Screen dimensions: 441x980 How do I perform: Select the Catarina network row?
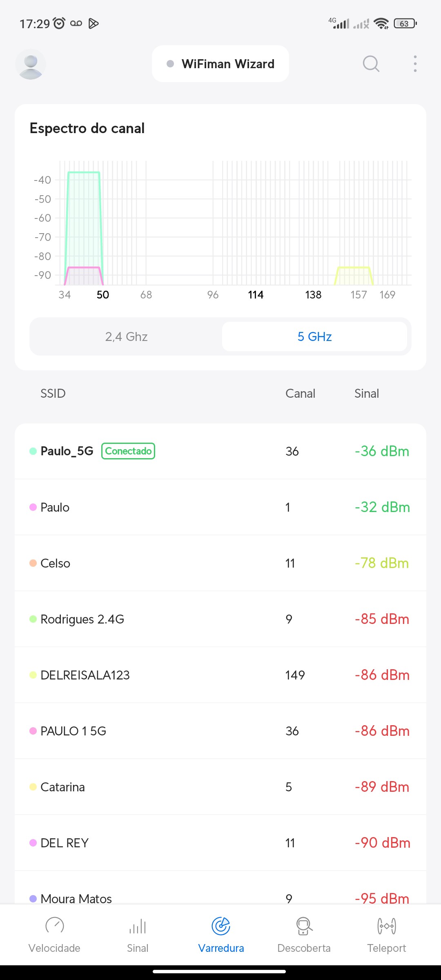pyautogui.click(x=220, y=787)
